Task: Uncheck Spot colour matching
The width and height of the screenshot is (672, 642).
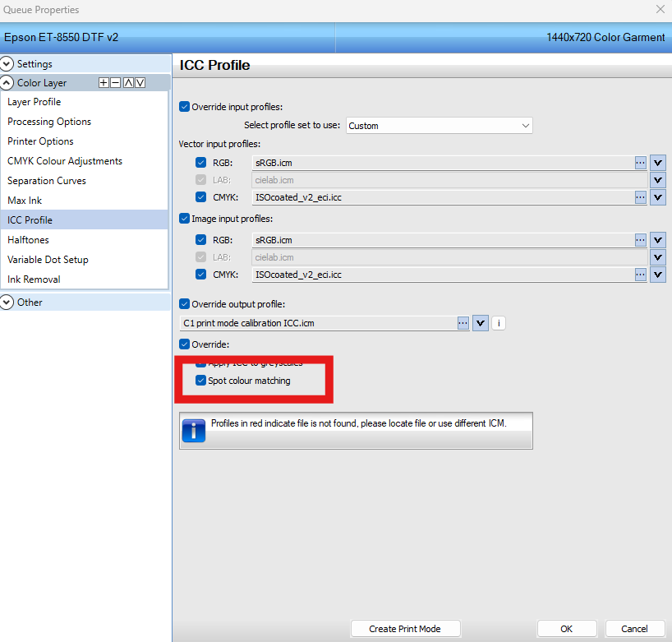Action: (200, 381)
